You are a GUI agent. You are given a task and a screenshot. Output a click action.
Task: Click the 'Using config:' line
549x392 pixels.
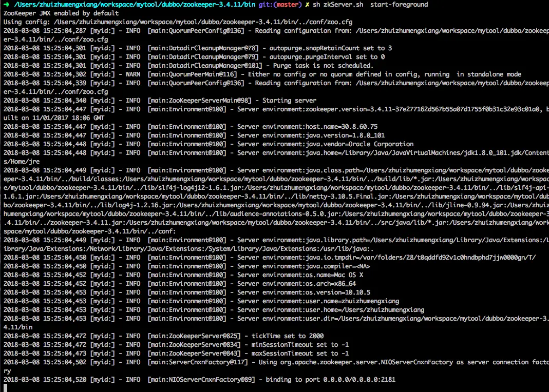click(178, 22)
